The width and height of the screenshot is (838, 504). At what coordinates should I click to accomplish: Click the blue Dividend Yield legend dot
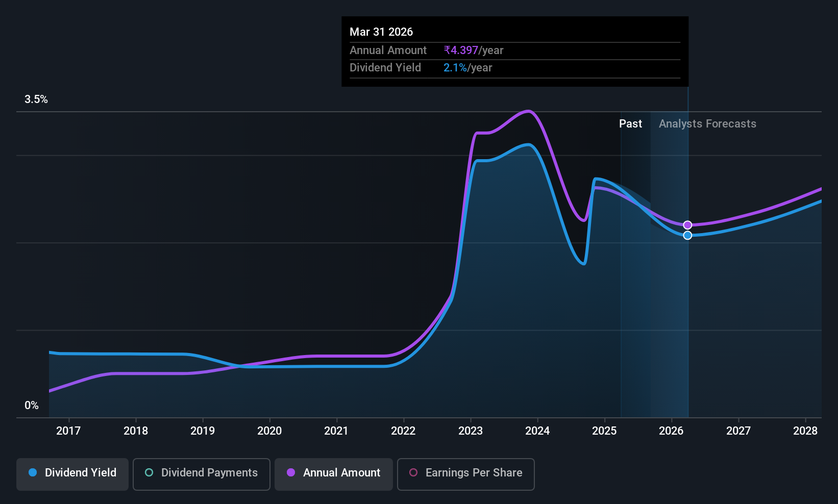[33, 472]
